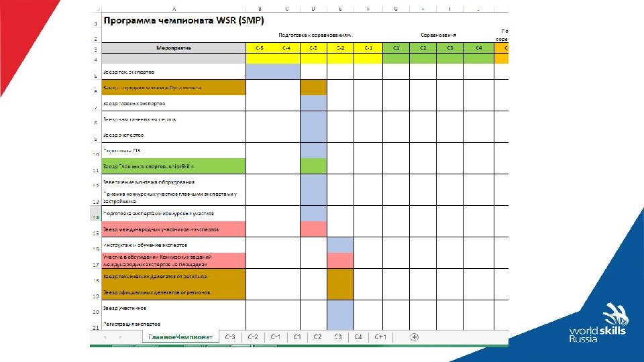The width and height of the screenshot is (644, 362).
Task: Click the yellow C-4 header cell
Action: (x=286, y=48)
